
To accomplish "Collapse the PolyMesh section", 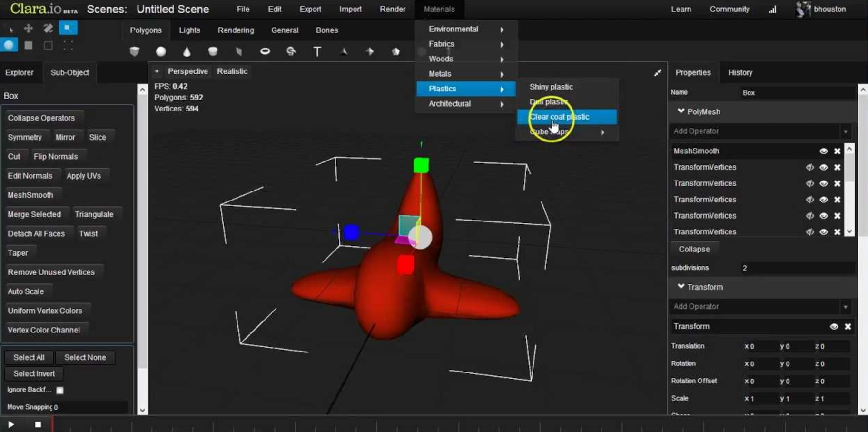I will [681, 111].
